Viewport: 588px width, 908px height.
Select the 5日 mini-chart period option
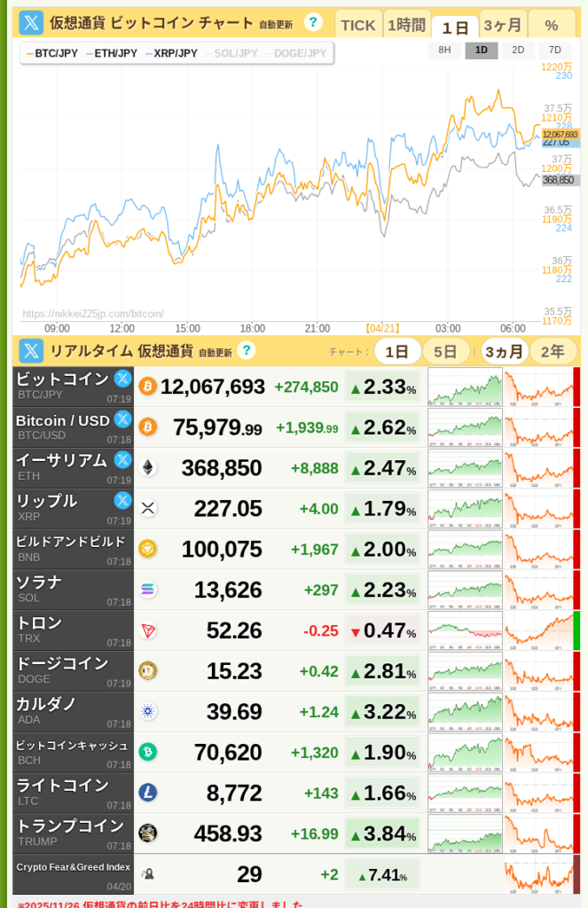445,351
